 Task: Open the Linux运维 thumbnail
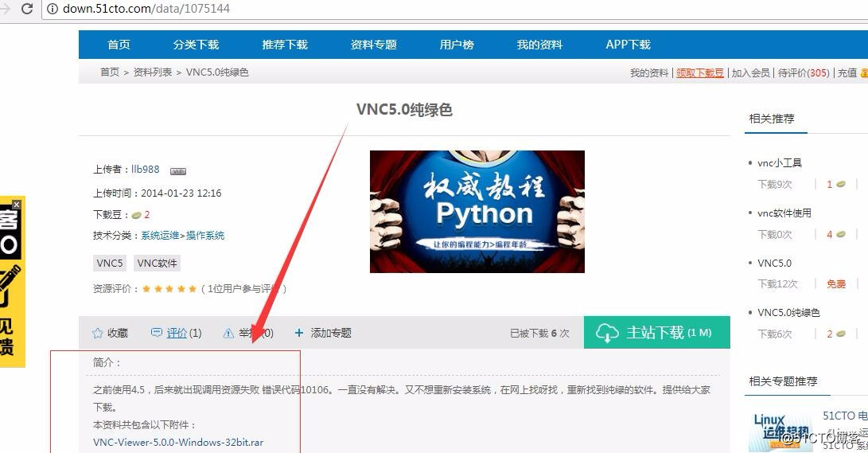782,431
